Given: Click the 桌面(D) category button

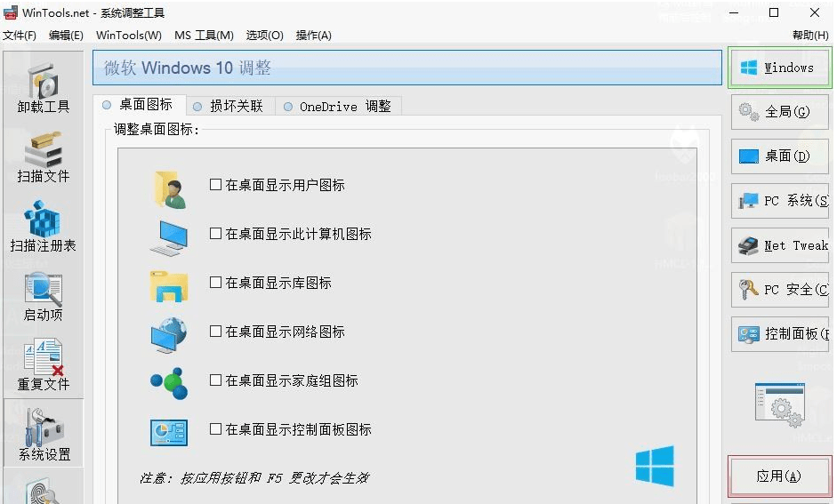Looking at the screenshot, I should pos(779,156).
